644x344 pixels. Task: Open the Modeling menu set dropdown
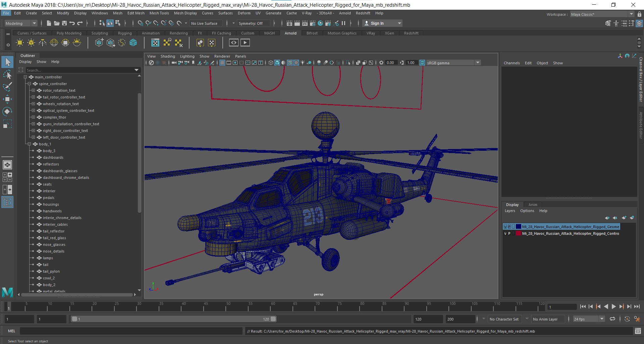[21, 23]
